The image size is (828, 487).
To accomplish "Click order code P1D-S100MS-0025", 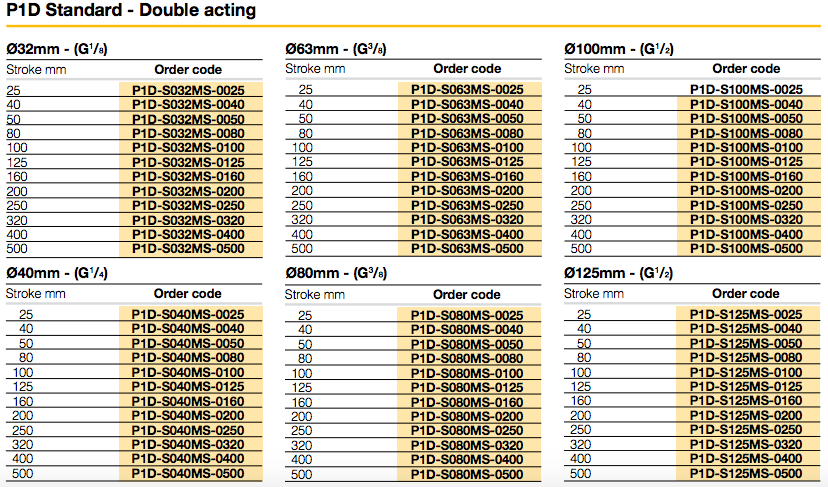I will pyautogui.click(x=746, y=90).
